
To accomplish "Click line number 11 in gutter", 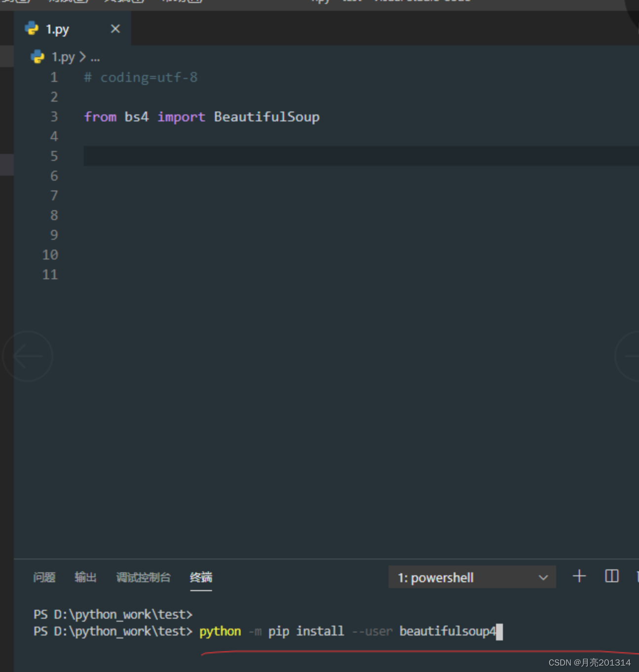I will tap(50, 275).
